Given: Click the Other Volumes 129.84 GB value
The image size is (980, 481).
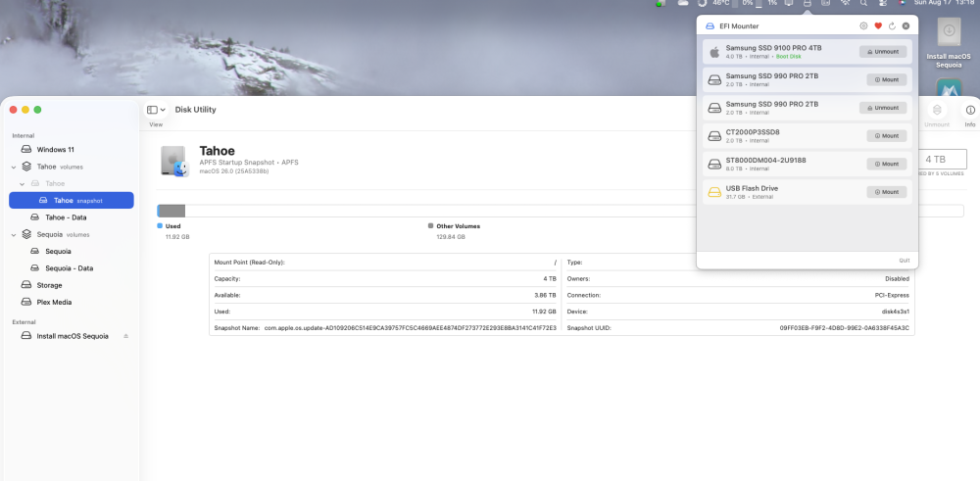Looking at the screenshot, I should [451, 237].
